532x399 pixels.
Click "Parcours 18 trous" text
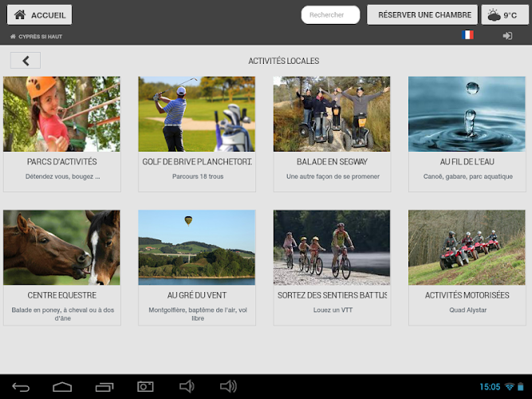click(x=198, y=176)
